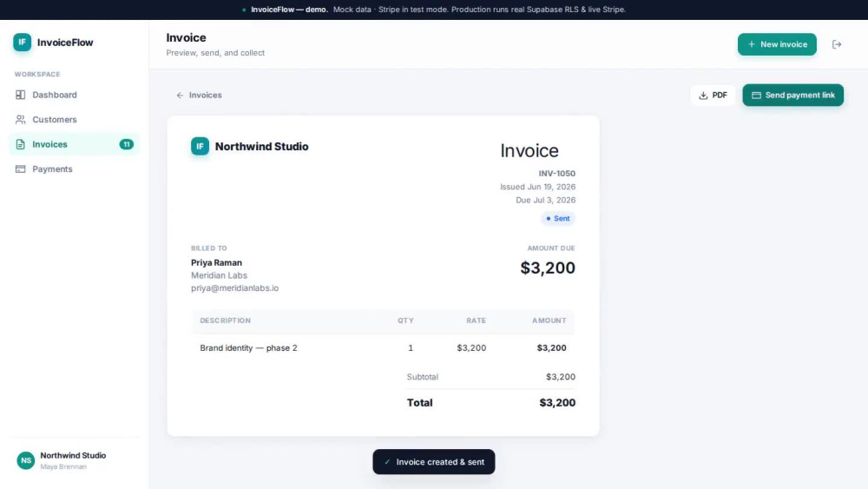
Task: Open the Customers section
Action: (74, 120)
